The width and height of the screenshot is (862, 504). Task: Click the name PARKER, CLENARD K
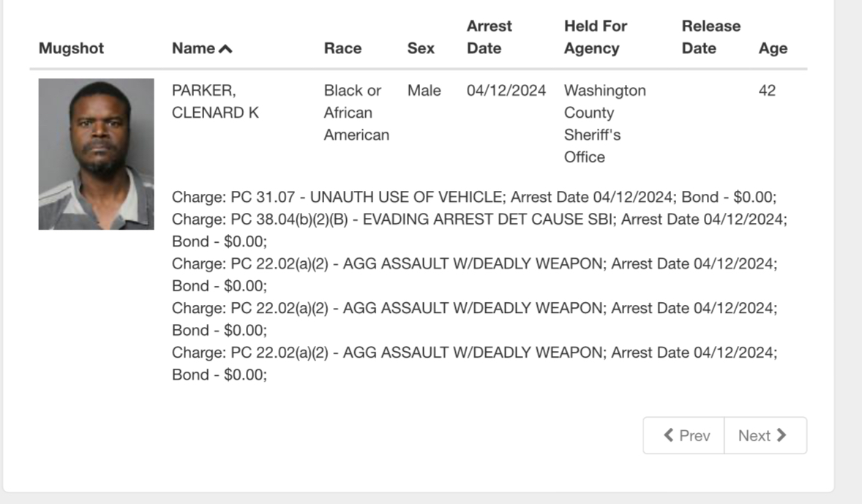pyautogui.click(x=215, y=102)
